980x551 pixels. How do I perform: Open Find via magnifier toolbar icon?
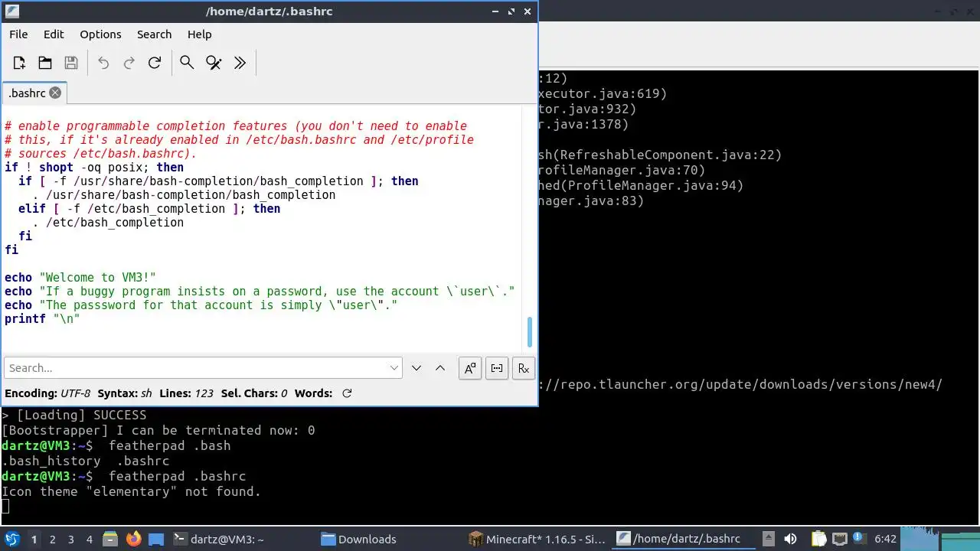pyautogui.click(x=187, y=63)
